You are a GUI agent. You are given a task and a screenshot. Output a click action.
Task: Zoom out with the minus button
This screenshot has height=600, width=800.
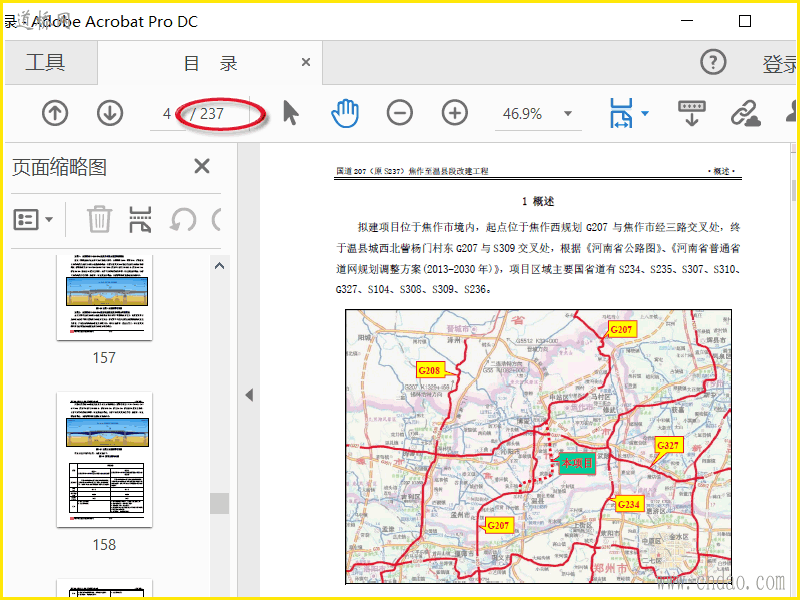(399, 113)
